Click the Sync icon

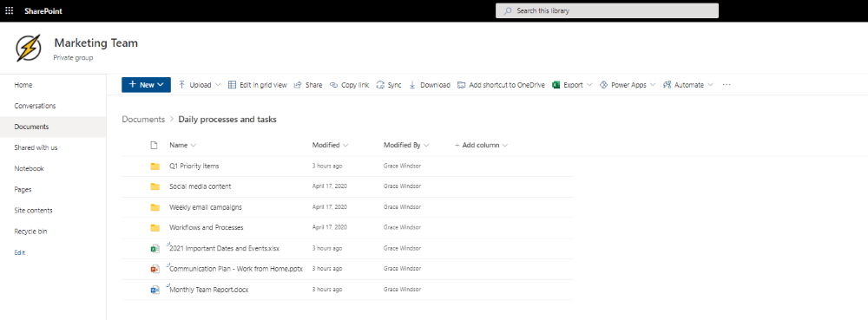(x=380, y=85)
